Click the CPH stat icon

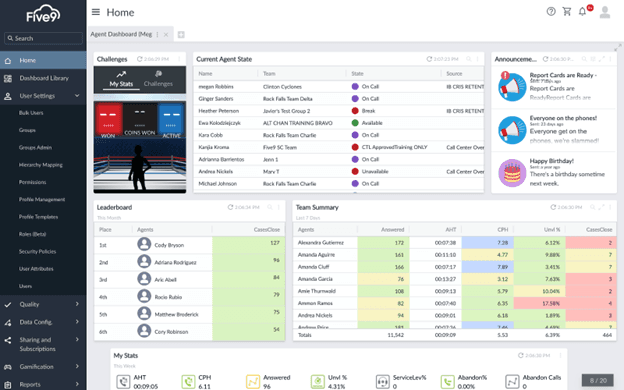tap(188, 382)
